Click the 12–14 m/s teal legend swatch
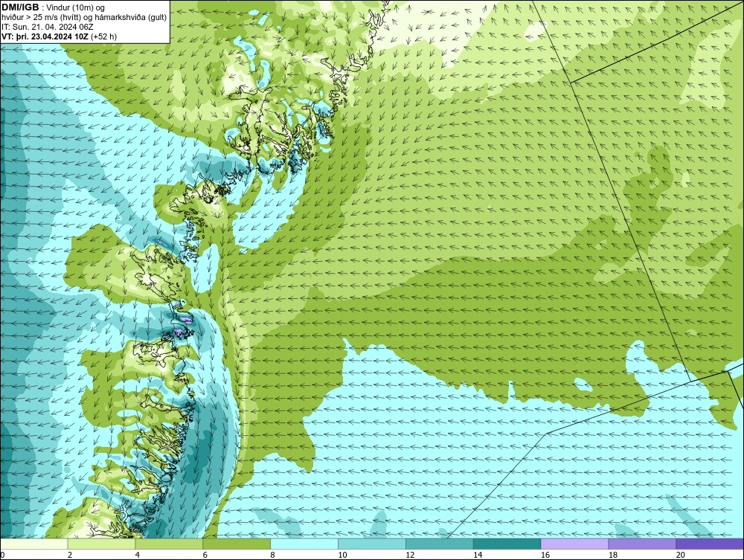 [440, 544]
